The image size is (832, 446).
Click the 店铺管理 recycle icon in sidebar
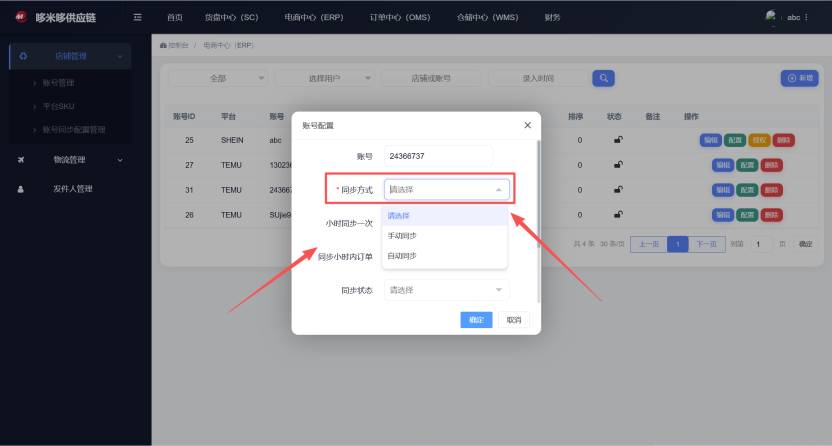pos(23,56)
